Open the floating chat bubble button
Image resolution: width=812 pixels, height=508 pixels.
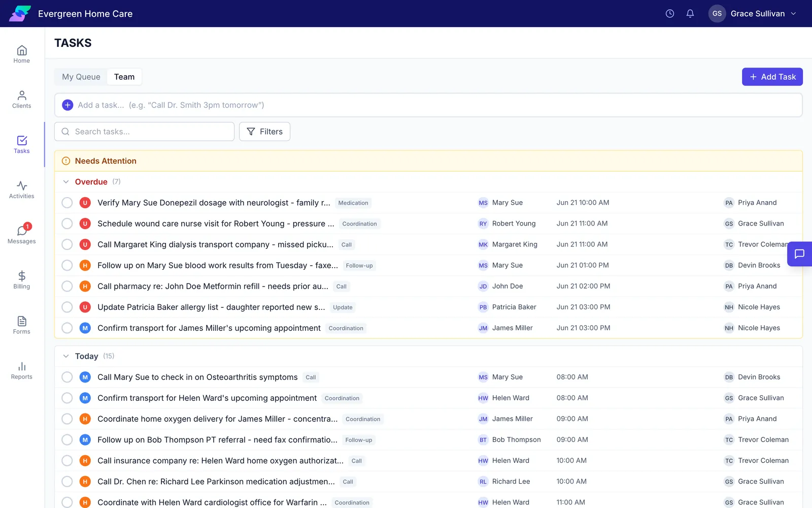click(x=799, y=254)
